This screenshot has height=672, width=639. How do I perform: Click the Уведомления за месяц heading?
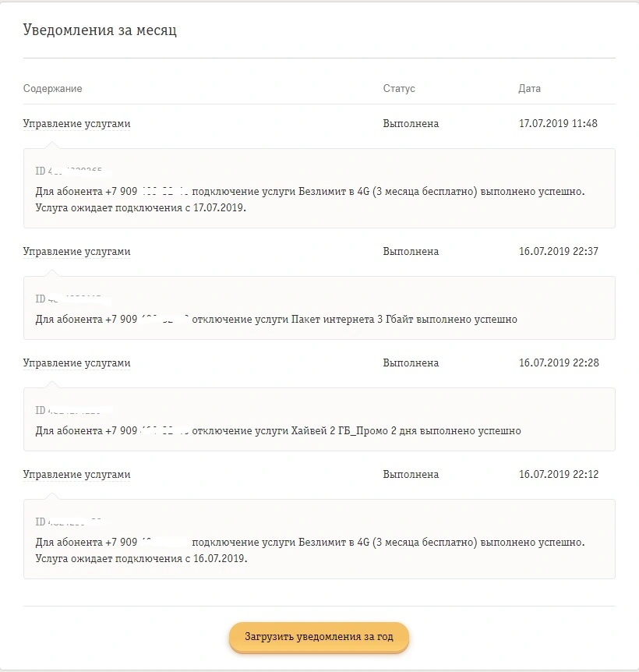pos(100,30)
